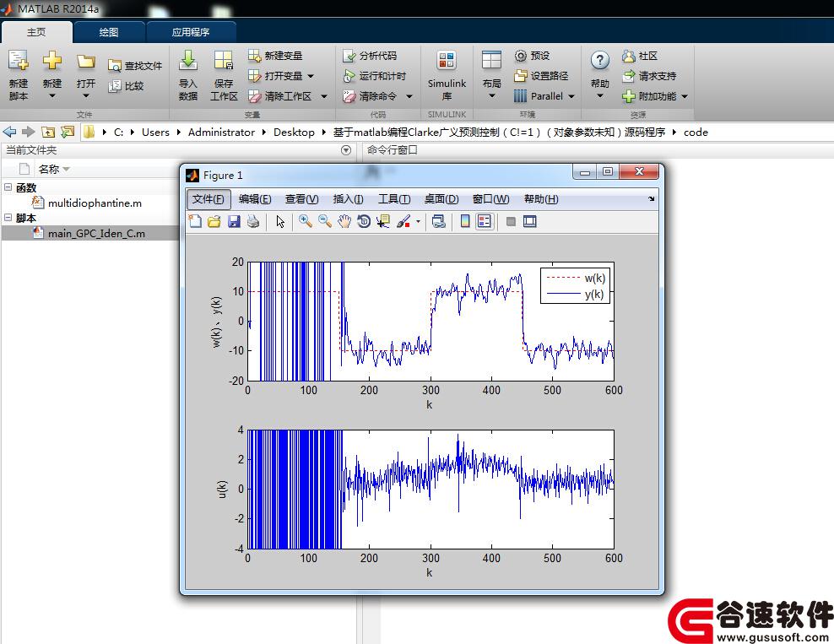Collapse the 函数 group in file list

click(x=8, y=187)
